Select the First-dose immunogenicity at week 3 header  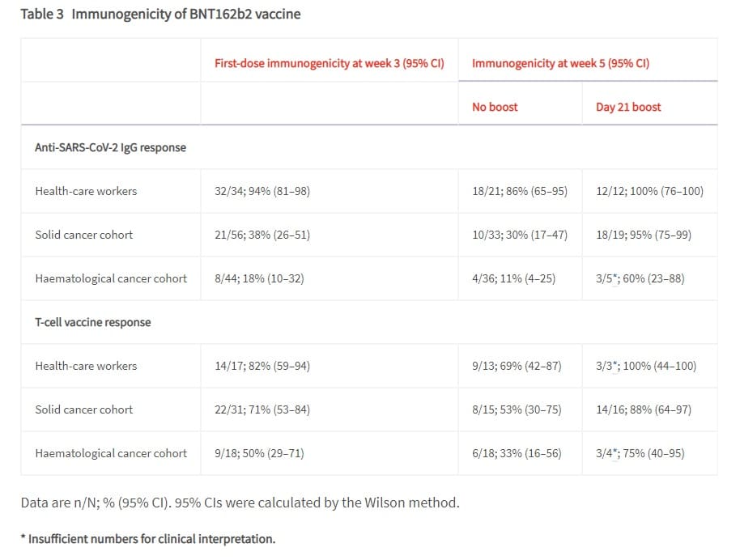pos(330,63)
